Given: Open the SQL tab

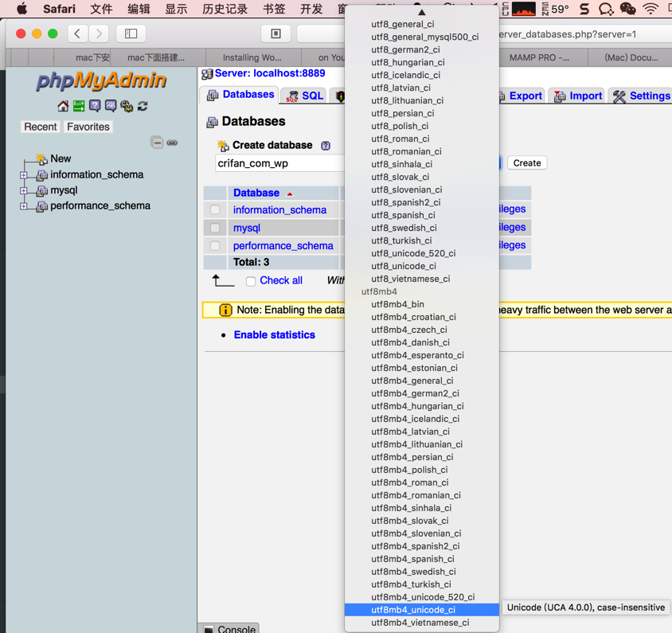Looking at the screenshot, I should click(x=305, y=96).
